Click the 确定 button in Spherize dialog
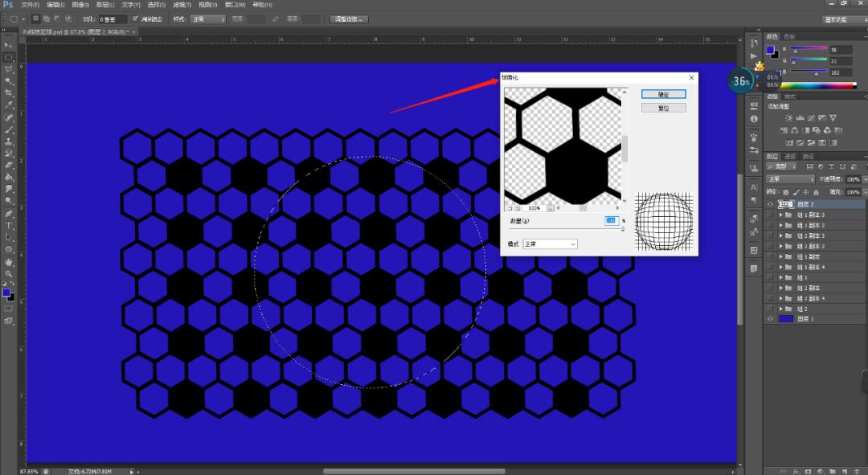 point(663,95)
